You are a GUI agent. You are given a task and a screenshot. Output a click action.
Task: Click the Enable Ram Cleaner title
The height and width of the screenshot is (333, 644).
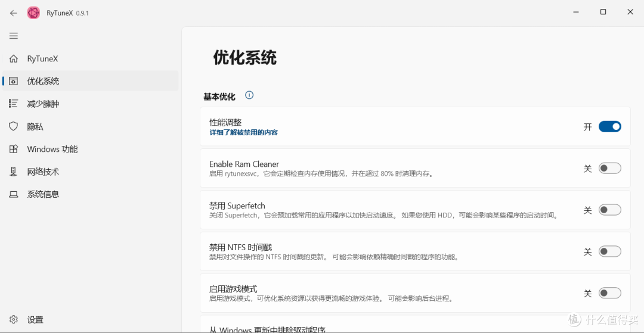coord(244,164)
